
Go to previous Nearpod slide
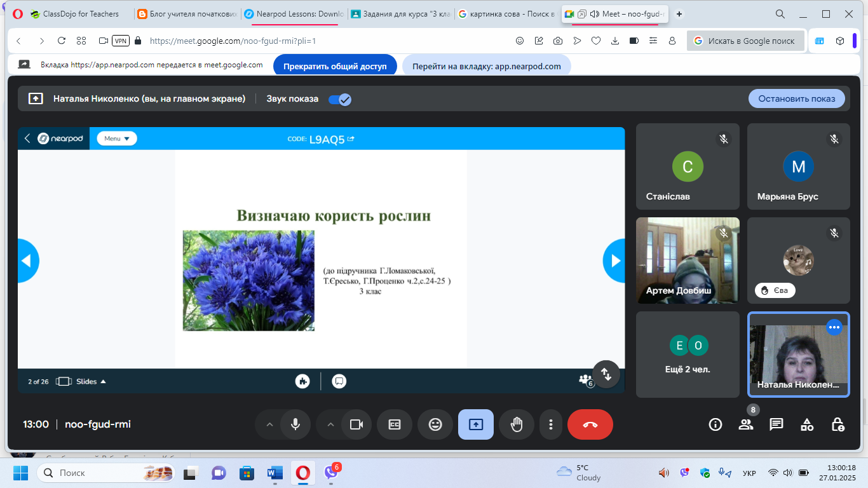click(x=28, y=261)
